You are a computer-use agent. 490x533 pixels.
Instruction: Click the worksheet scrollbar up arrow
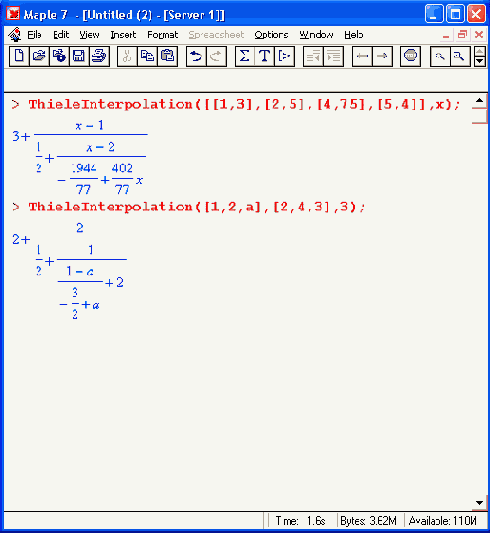click(x=479, y=101)
